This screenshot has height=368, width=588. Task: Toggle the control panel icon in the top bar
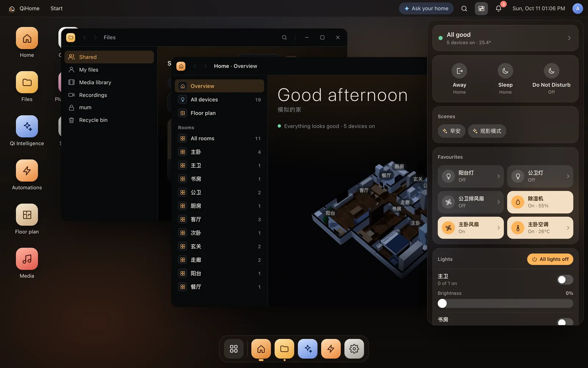[481, 8]
